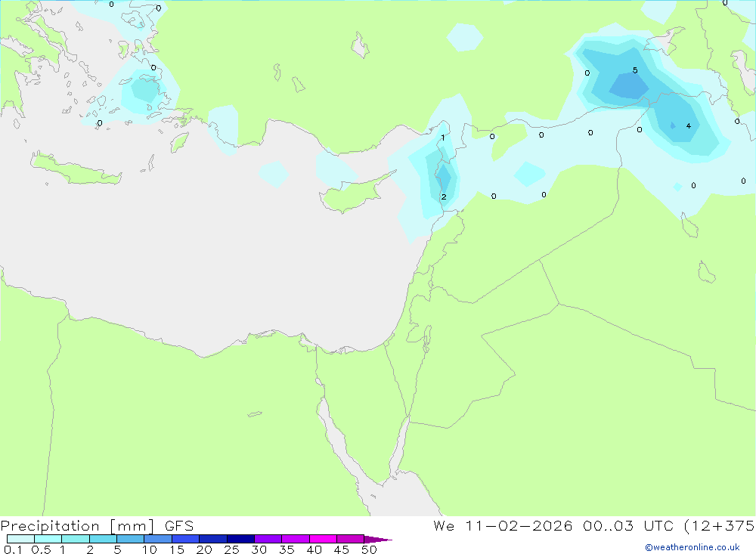The image size is (756, 554).
Task: Pick the 1–2 mm legend swatch
Action: pos(76,539)
